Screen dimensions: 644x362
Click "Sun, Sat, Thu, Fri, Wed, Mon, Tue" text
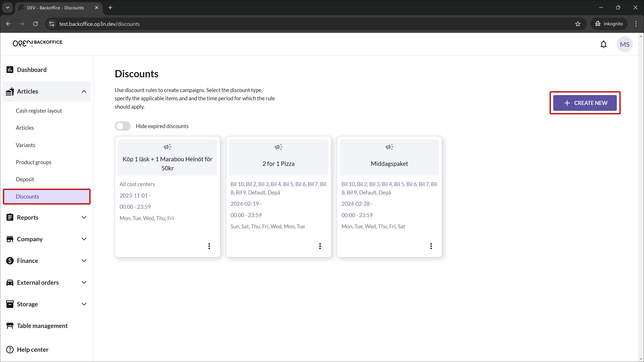click(x=268, y=227)
